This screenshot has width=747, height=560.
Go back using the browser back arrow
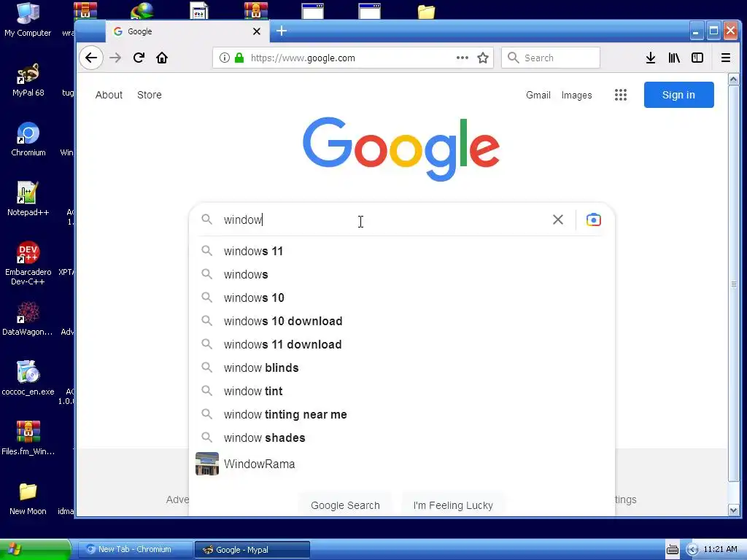tap(91, 58)
